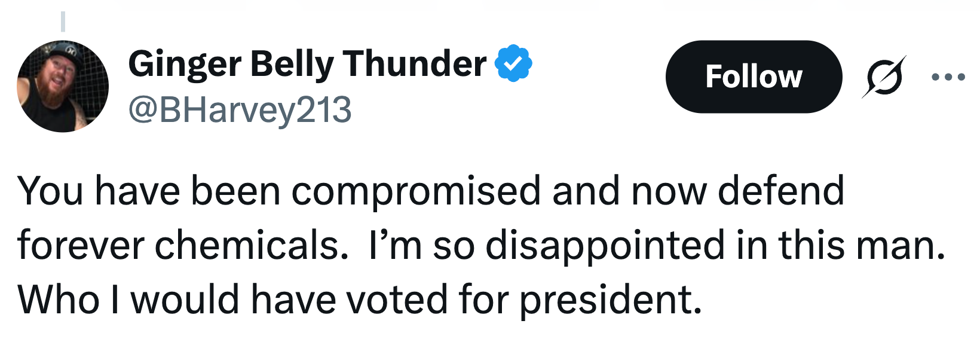Screen dimensions: 980x348
Task: Click the word "Thunder" in the name
Action: point(414,63)
